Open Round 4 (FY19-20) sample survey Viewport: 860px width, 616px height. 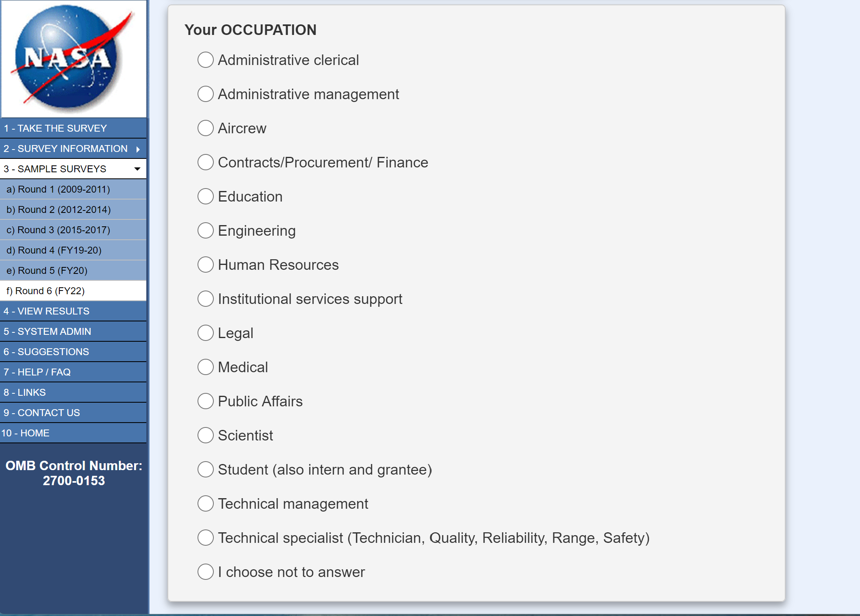coord(54,250)
